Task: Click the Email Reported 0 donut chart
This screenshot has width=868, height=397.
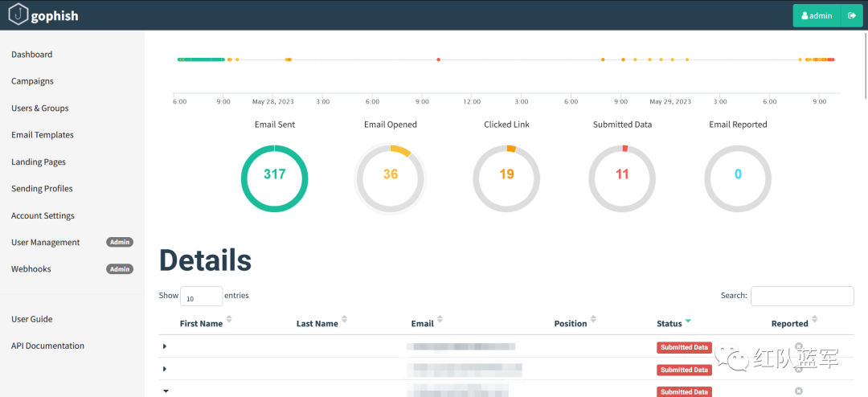Action: (x=738, y=178)
